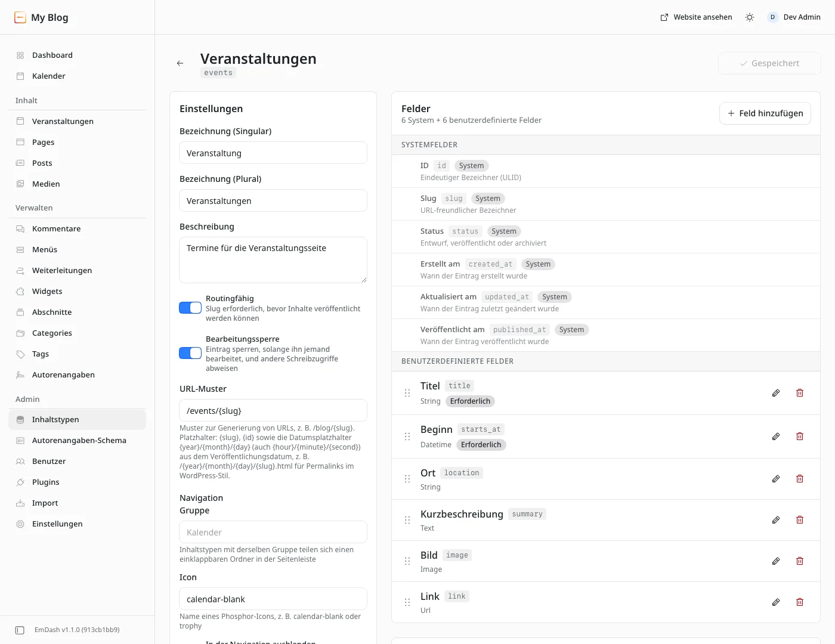Navigate to Weiterleitungen in the sidebar

coord(78,271)
